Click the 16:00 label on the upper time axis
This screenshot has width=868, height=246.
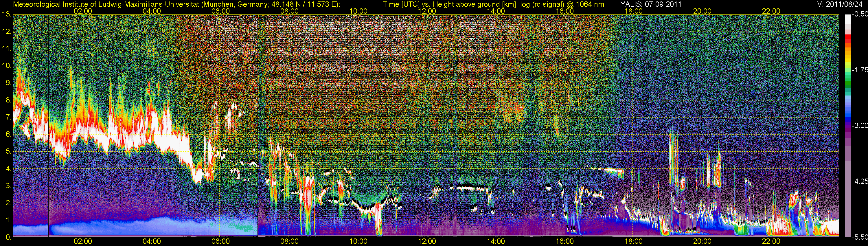click(565, 11)
